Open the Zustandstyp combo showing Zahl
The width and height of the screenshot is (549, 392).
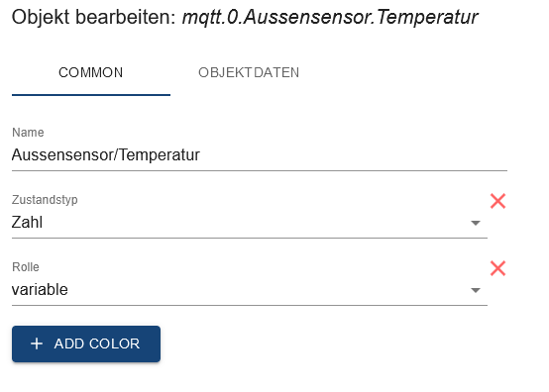250,223
